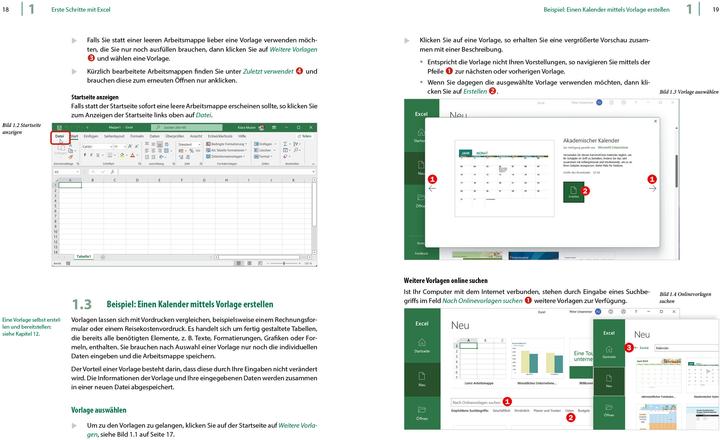Click the Einfügen cells button in ribbon
The height and width of the screenshot is (440, 720).
264,144
